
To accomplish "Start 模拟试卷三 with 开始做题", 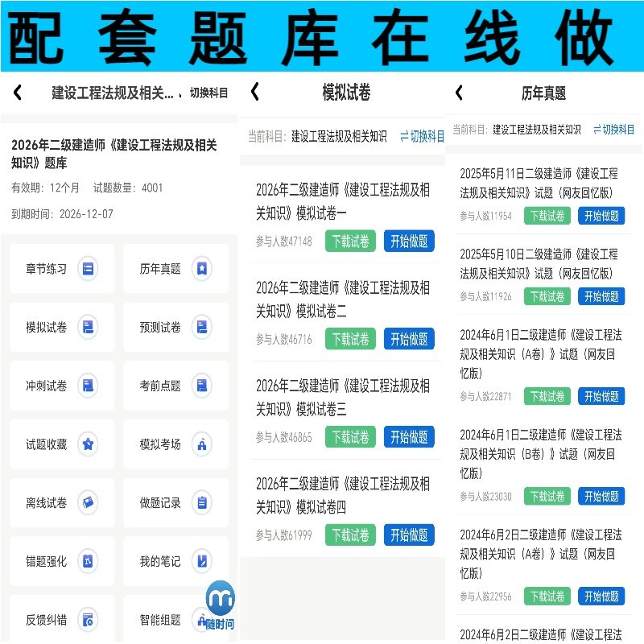I will (409, 437).
